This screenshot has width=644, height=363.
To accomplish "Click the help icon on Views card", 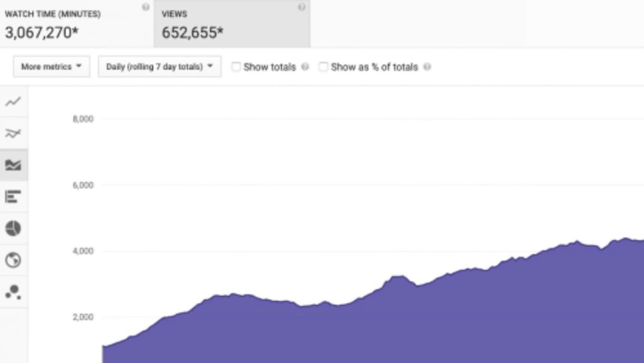I will 302,7.
